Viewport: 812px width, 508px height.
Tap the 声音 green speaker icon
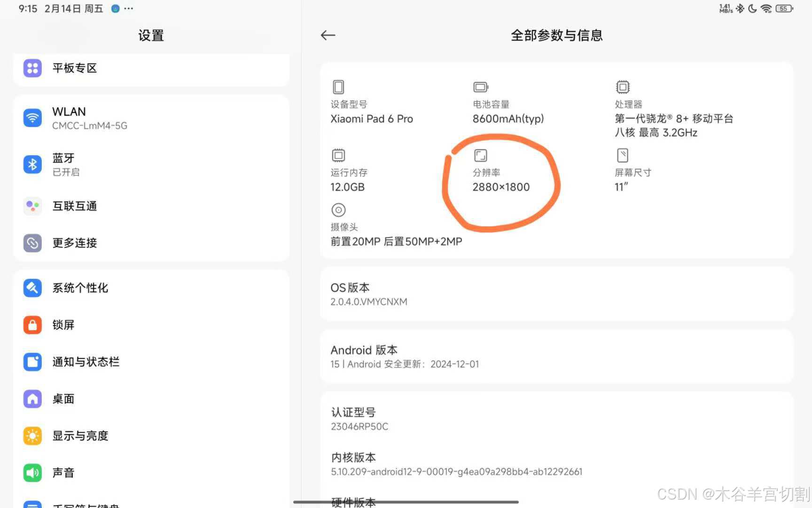pos(32,473)
